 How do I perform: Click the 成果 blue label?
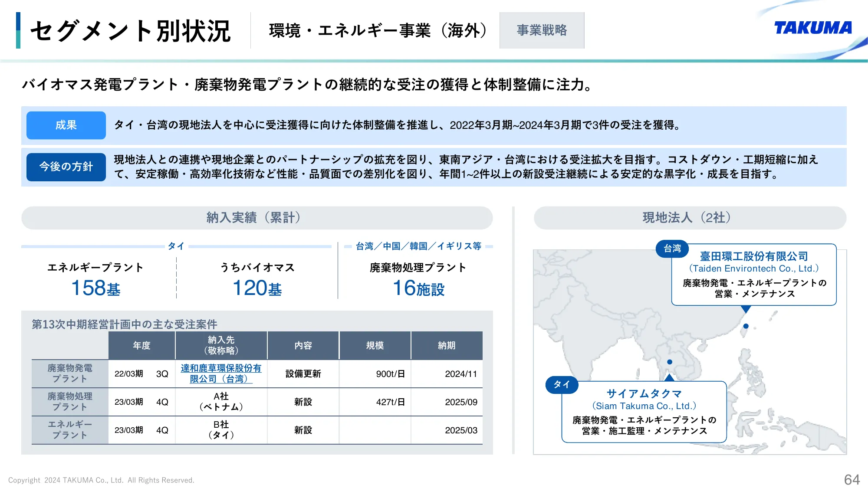(66, 125)
